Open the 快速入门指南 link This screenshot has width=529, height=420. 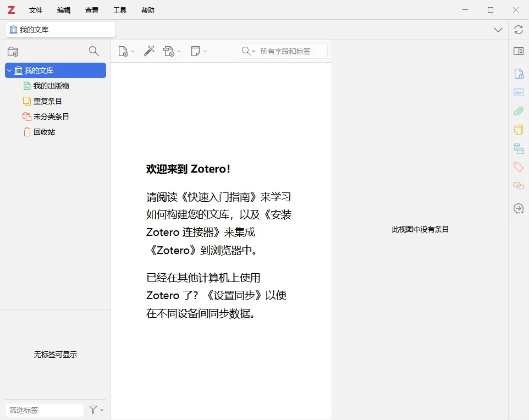click(219, 197)
